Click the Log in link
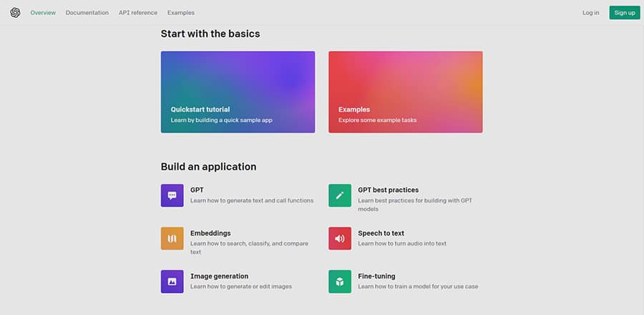Screen dimensions: 644x315 pos(591,13)
